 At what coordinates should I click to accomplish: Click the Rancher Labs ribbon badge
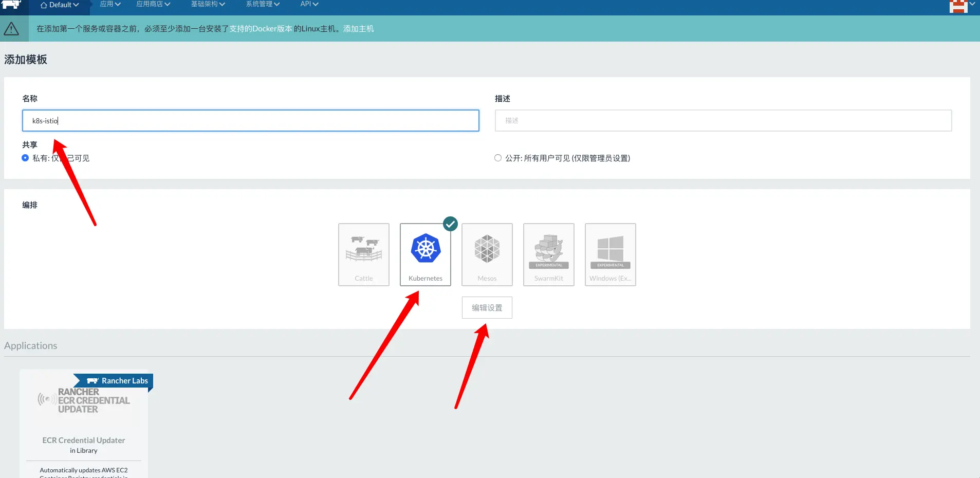pyautogui.click(x=113, y=381)
